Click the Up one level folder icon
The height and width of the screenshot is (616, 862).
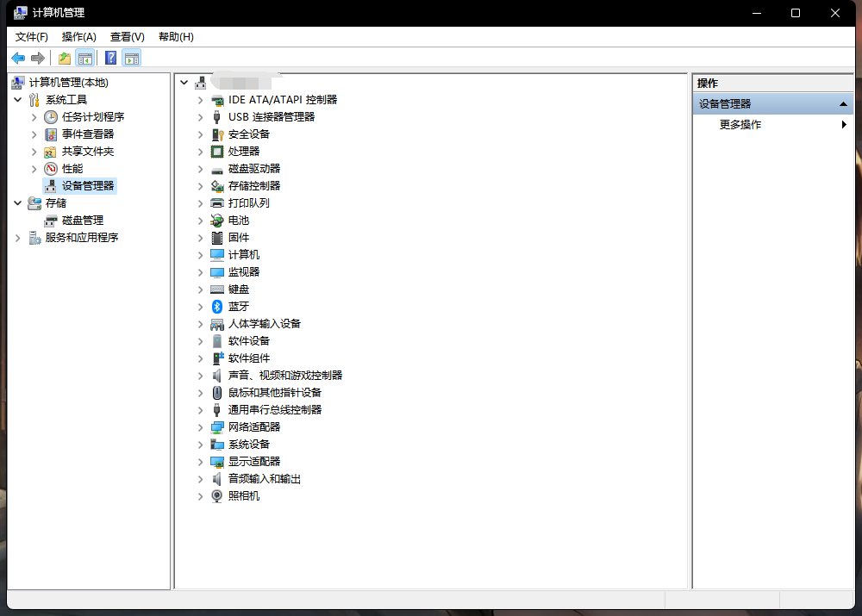(x=64, y=58)
